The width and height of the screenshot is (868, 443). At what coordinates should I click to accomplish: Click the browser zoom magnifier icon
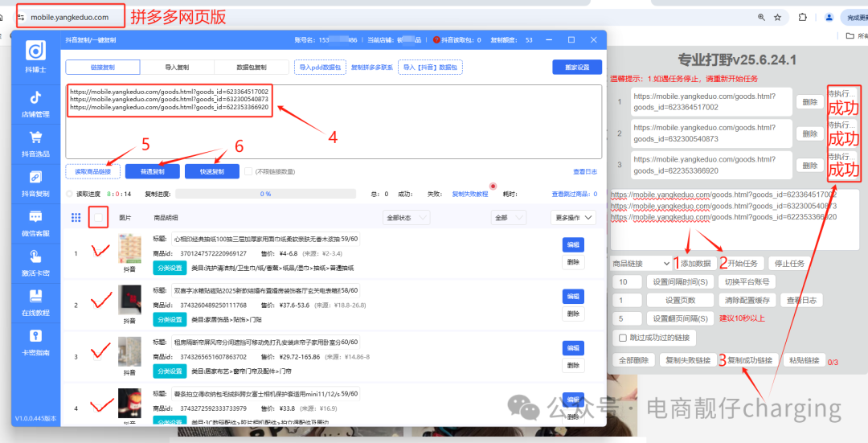coord(762,17)
